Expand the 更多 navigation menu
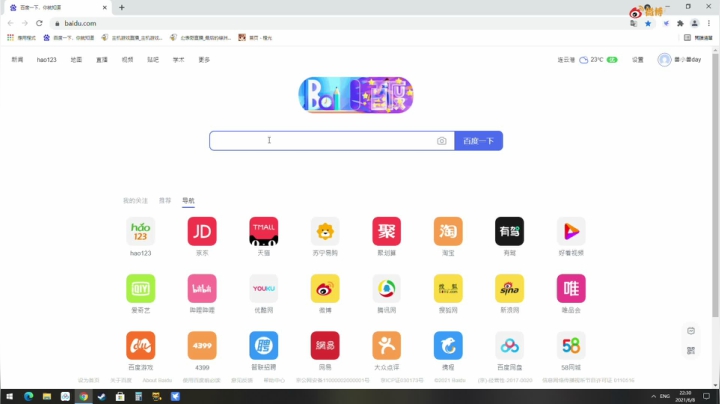Screen dimensions: 720x404 click(x=204, y=60)
